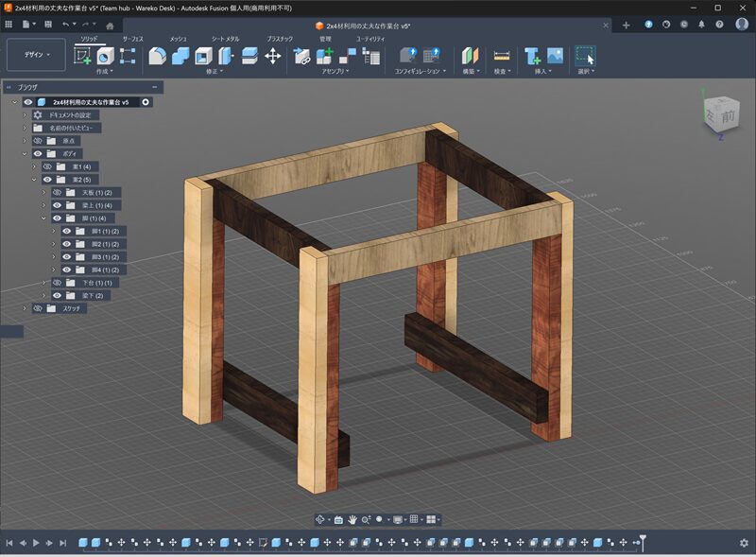Activate the Pan hand tool
Screen dimensions: 756x557
coord(352,519)
